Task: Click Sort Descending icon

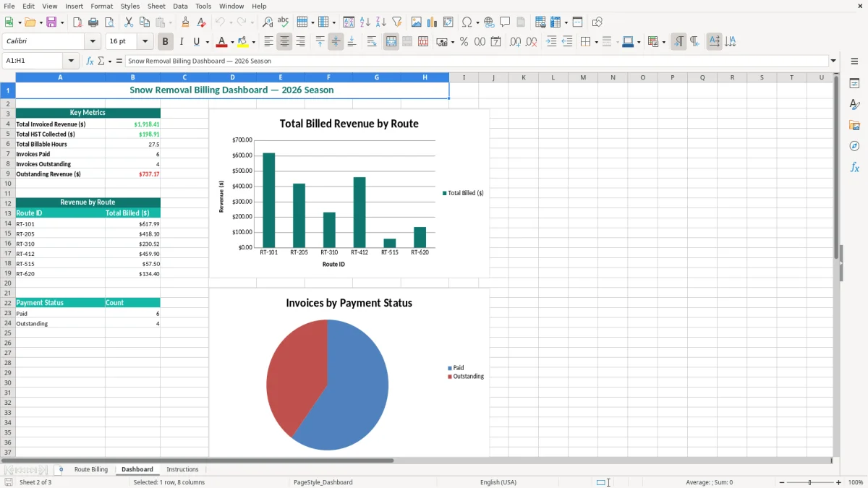Action: tap(381, 22)
